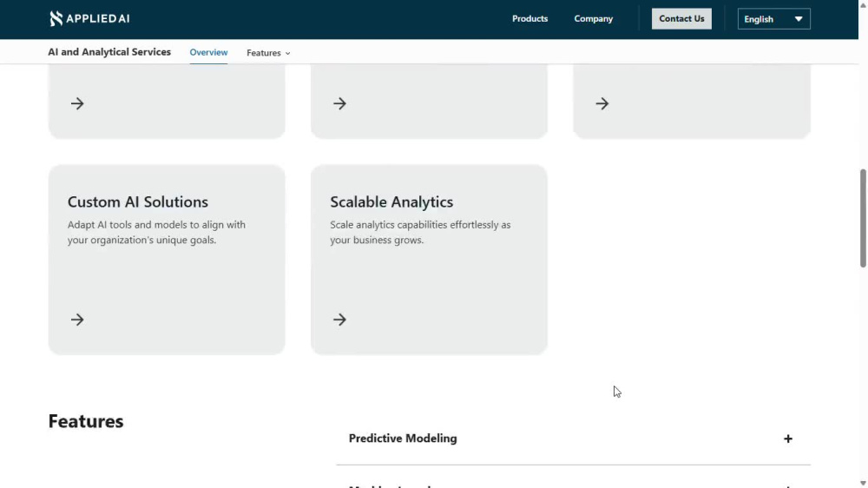
Task: Open the Company menu
Action: 593,19
